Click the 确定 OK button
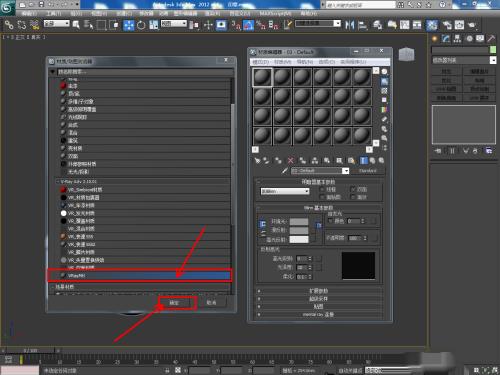This screenshot has height=375, width=500. 175,303
